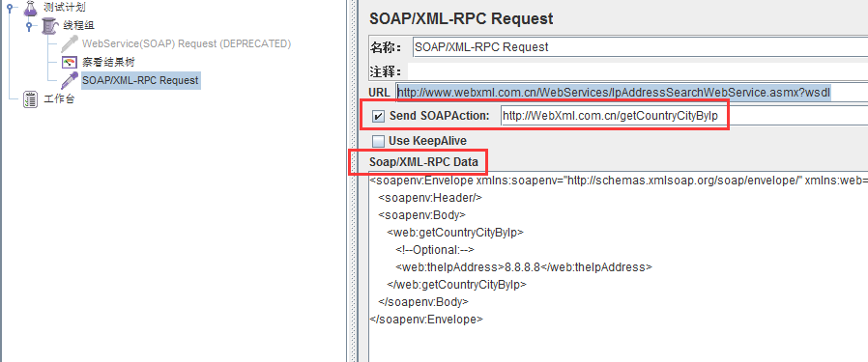
Task: Click the Use KeepAlive label text
Action: point(427,141)
